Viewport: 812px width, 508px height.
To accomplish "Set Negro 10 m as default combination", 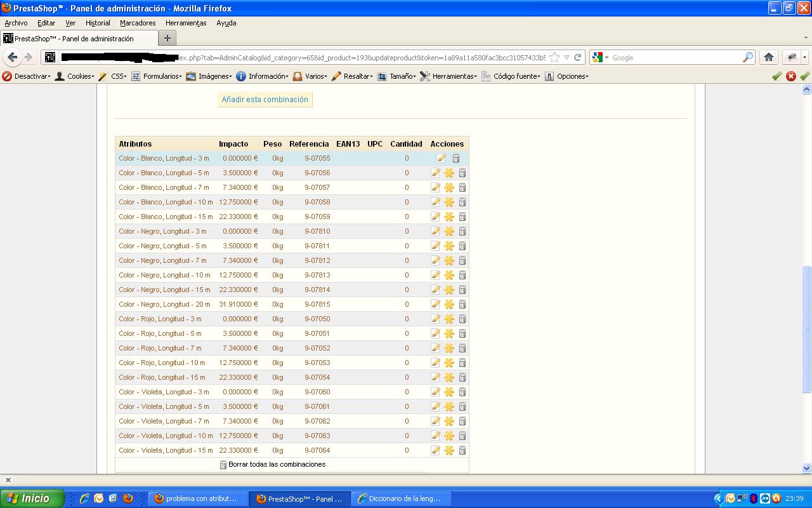I will point(449,275).
